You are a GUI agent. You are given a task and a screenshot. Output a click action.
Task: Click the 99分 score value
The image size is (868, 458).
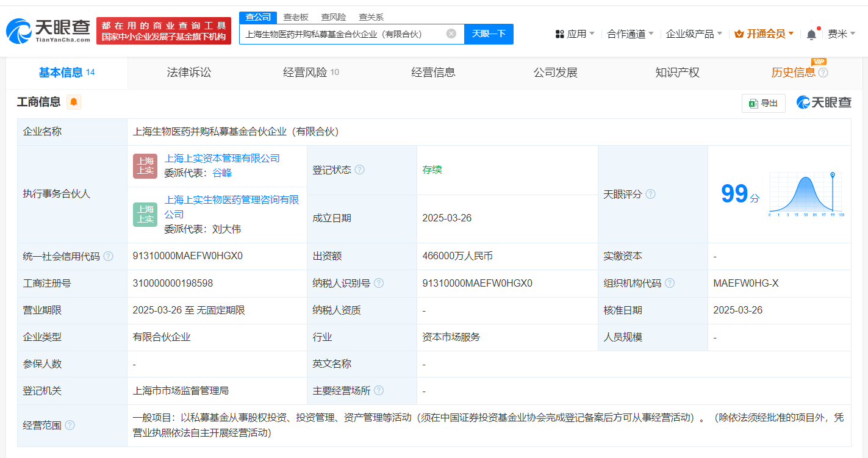click(x=740, y=194)
